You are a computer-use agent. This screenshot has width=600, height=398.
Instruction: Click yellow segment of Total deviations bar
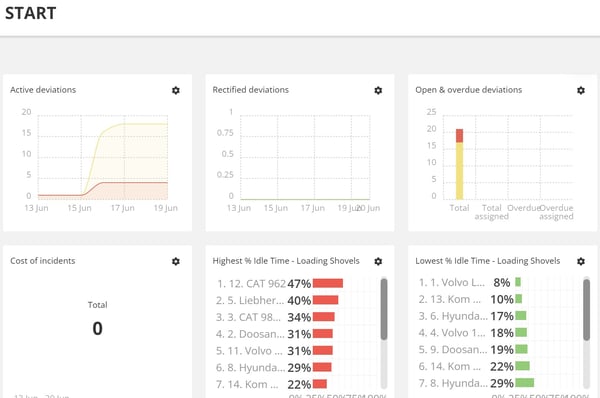(x=459, y=171)
